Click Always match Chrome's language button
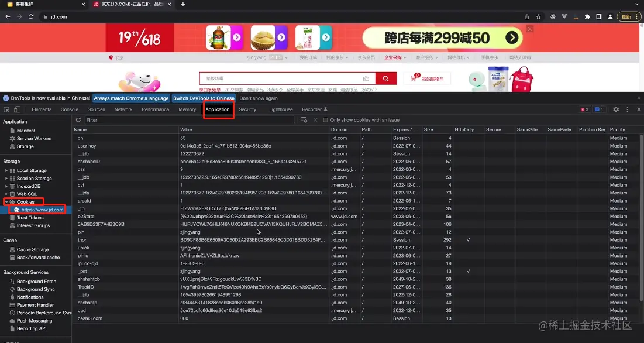Image resolution: width=644 pixels, height=343 pixels. [131, 98]
